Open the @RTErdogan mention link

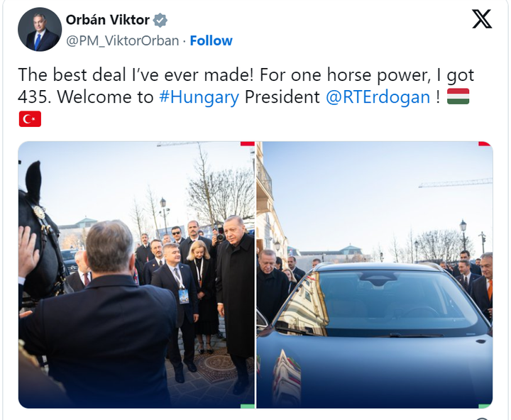click(378, 97)
